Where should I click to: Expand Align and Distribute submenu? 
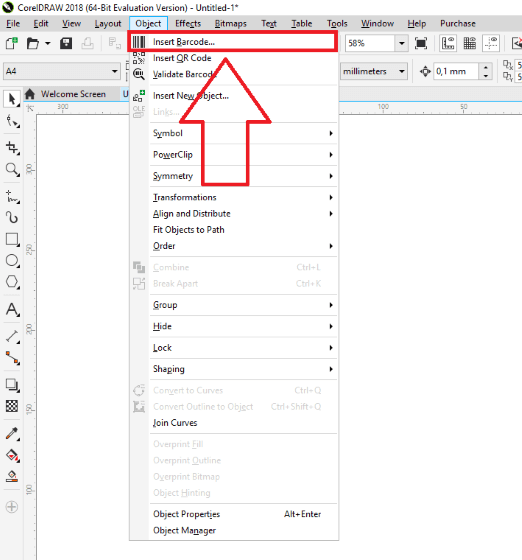[244, 214]
